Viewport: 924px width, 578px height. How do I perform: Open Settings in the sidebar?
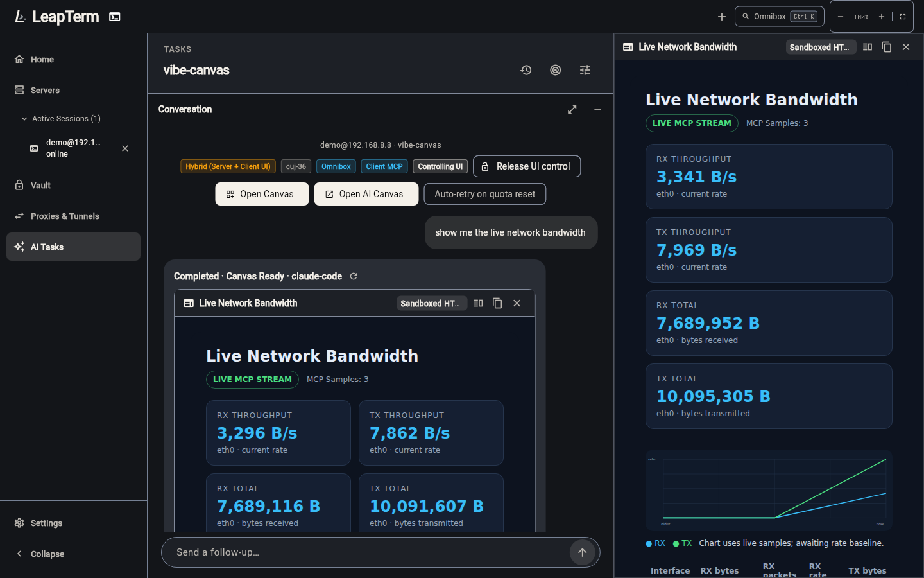coord(73,523)
